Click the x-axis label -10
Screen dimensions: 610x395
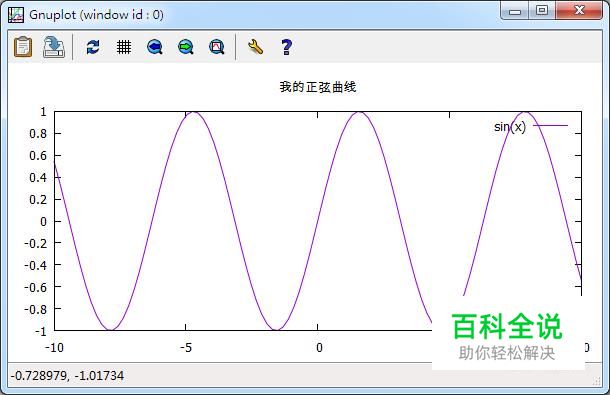click(x=54, y=348)
